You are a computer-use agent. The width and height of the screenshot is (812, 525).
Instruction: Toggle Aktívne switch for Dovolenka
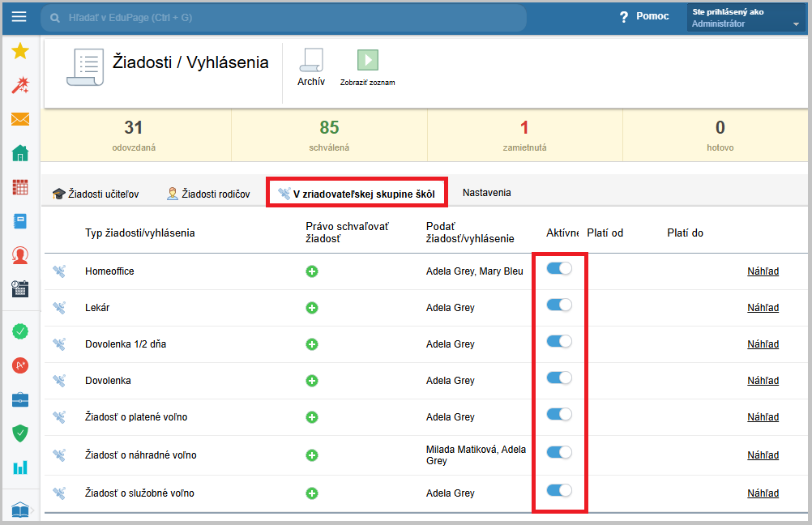coord(559,378)
